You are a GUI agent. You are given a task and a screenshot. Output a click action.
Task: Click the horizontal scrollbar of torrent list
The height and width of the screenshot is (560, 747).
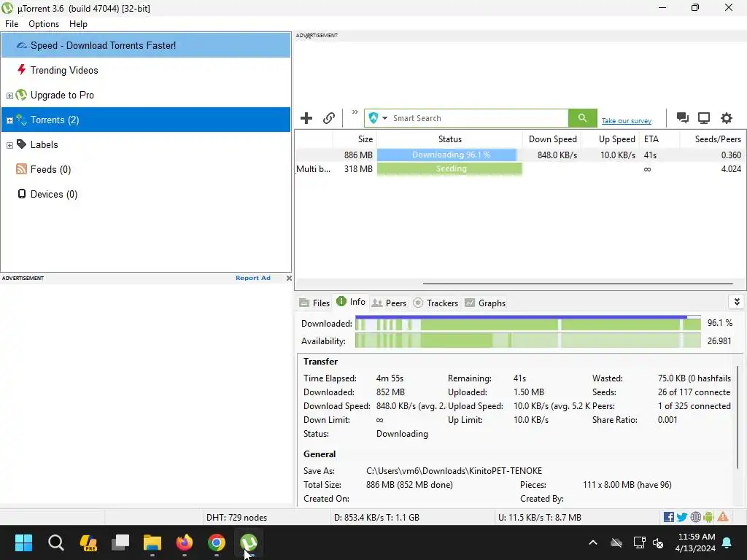(578, 284)
